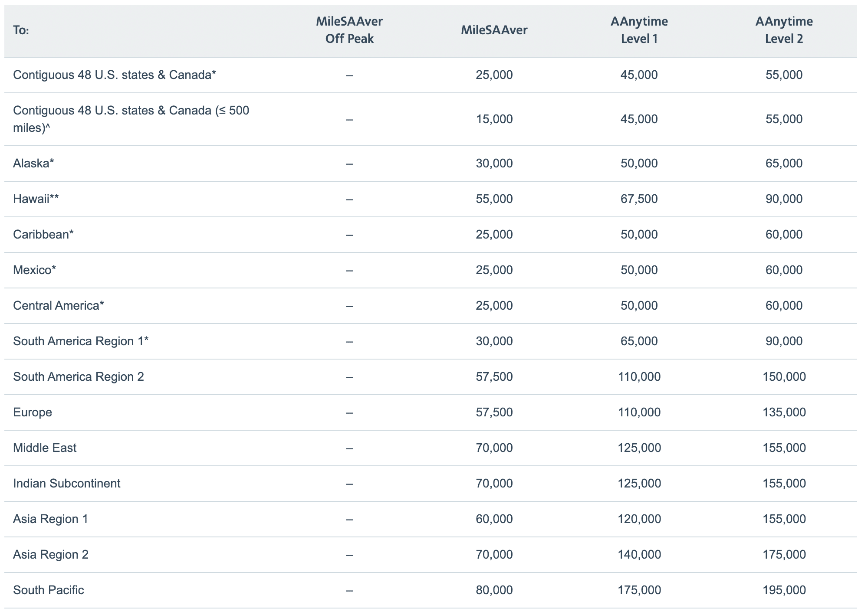Screen dimensions: 868x615
Task: Click the "To:" column header
Action: 21,30
